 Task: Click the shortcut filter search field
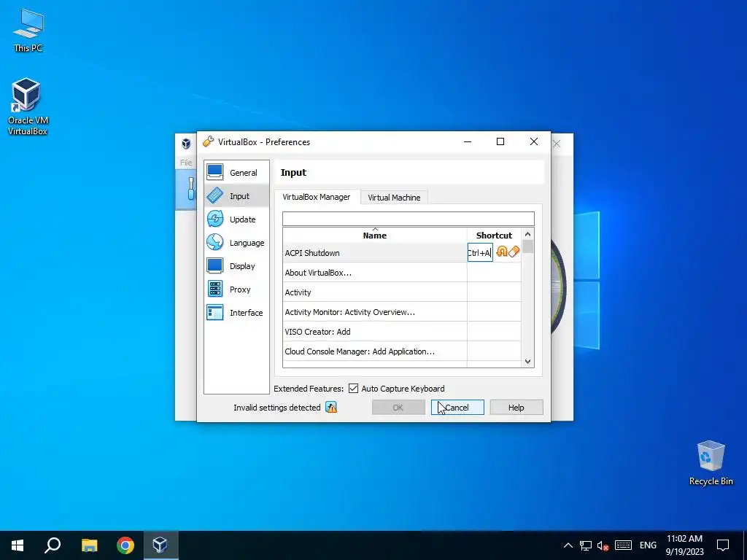(x=409, y=219)
